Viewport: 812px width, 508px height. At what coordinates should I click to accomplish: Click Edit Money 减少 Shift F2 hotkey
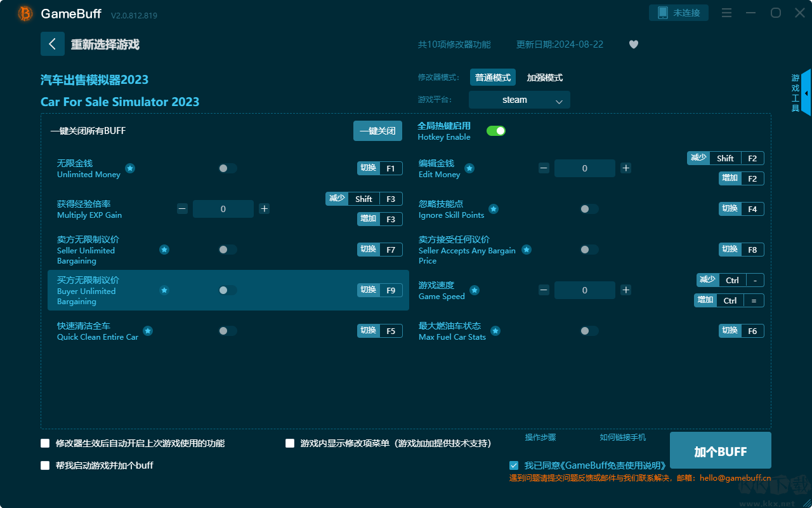pyautogui.click(x=726, y=158)
